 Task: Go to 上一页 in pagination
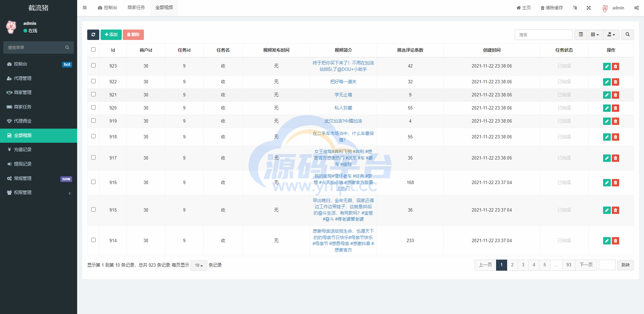pos(485,265)
